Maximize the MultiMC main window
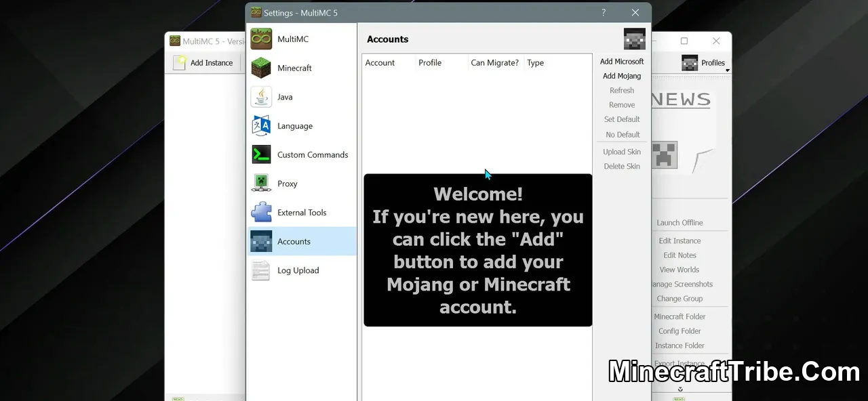 click(684, 41)
